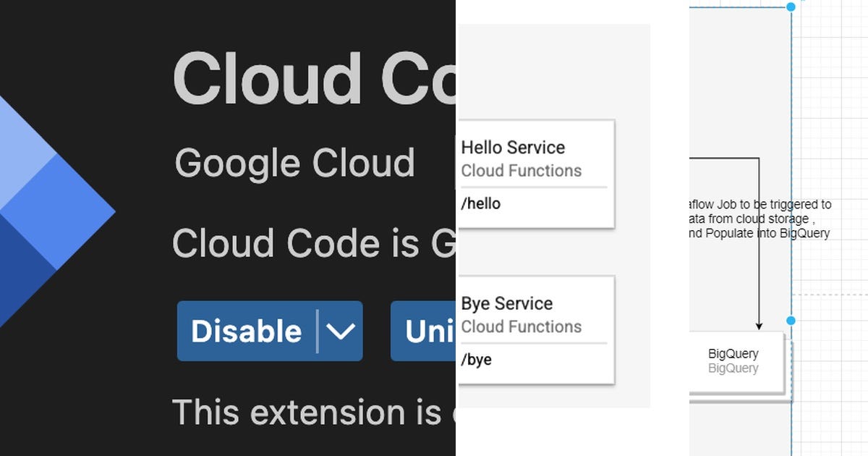Screen dimensions: 868x456
Task: Click the /bye endpoint link
Action: (477, 359)
